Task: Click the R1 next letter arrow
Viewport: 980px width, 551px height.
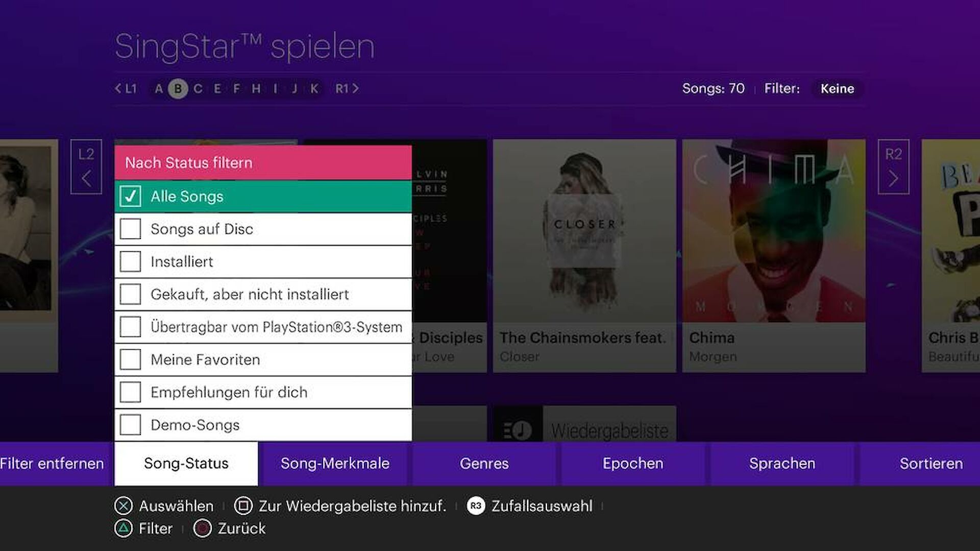Action: pyautogui.click(x=347, y=88)
